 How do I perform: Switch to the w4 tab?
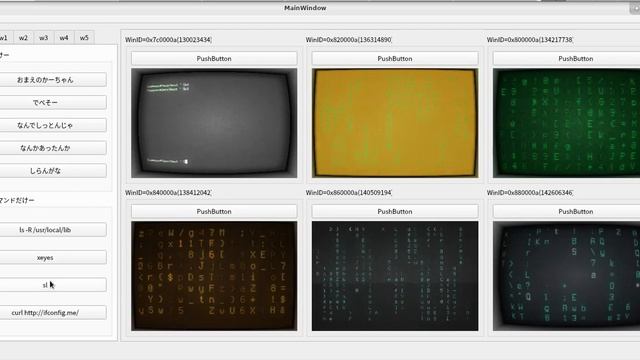click(64, 38)
